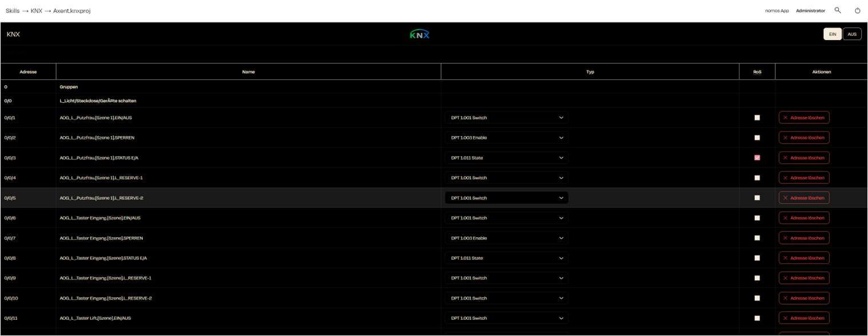
Task: Uncheck RoS for address 0/0/3
Action: tap(757, 158)
